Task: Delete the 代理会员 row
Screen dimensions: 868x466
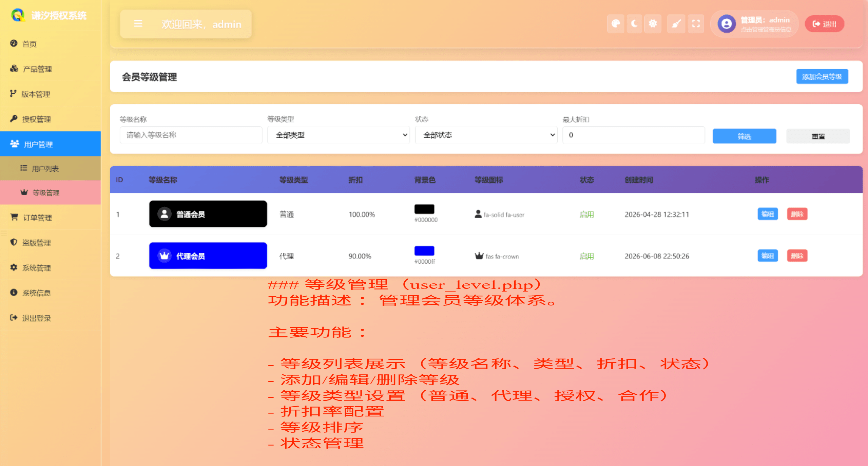Action: coord(797,256)
